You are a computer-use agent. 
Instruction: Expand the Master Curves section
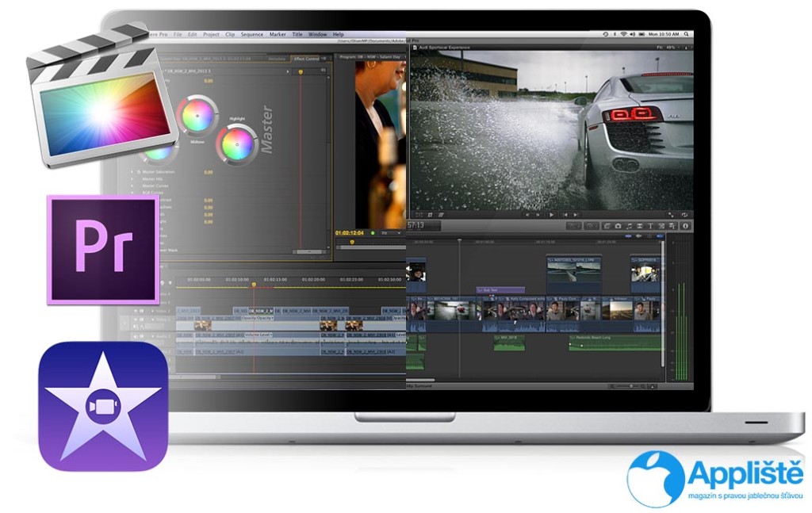pos(132,186)
